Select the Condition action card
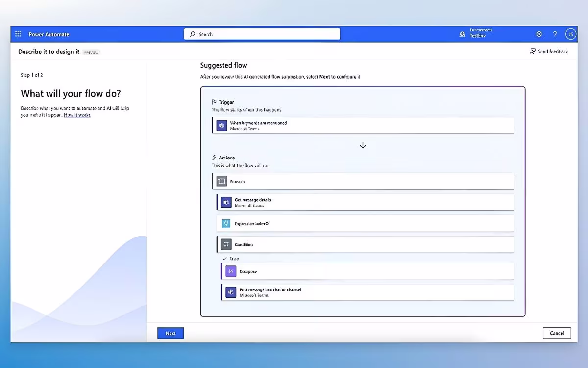This screenshot has width=588, height=368. [366, 244]
